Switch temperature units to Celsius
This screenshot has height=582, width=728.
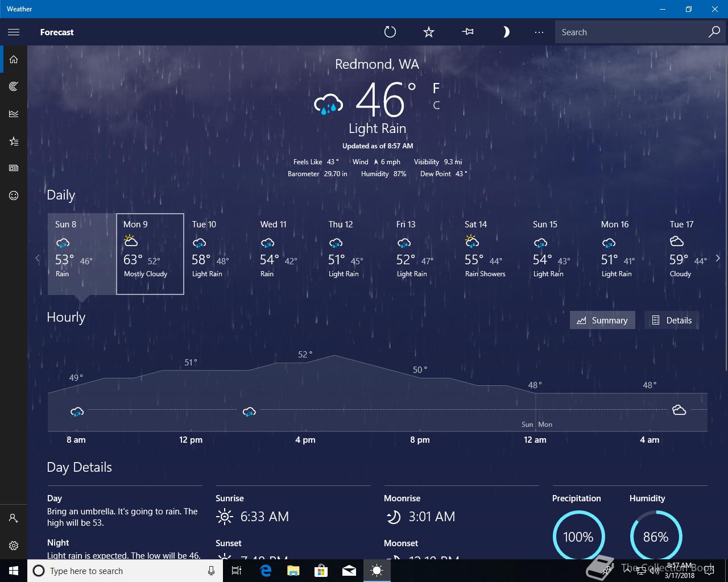[x=436, y=105]
